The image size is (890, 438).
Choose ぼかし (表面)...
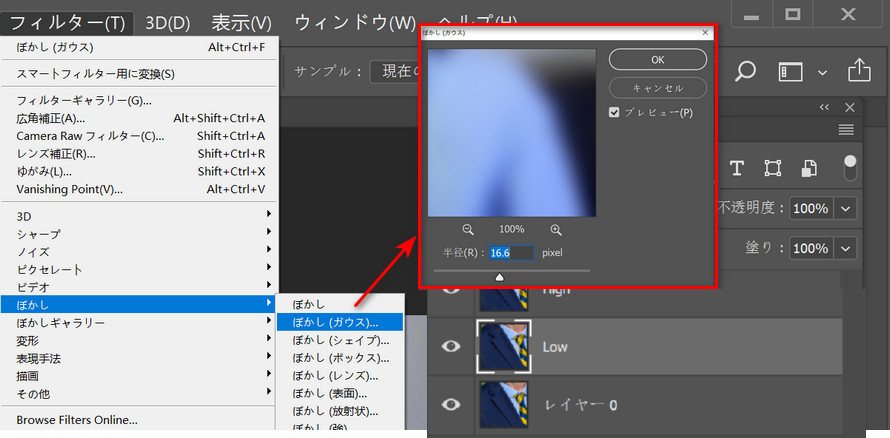[x=340, y=393]
